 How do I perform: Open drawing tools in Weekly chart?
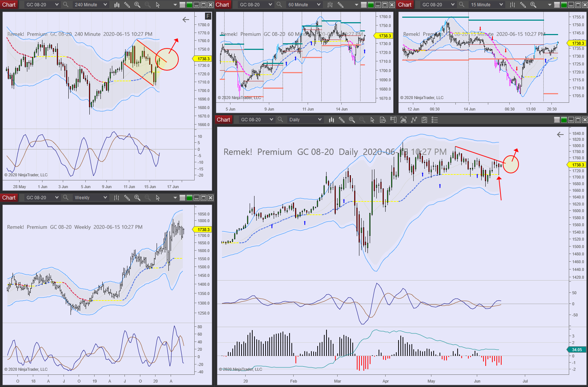click(127, 198)
